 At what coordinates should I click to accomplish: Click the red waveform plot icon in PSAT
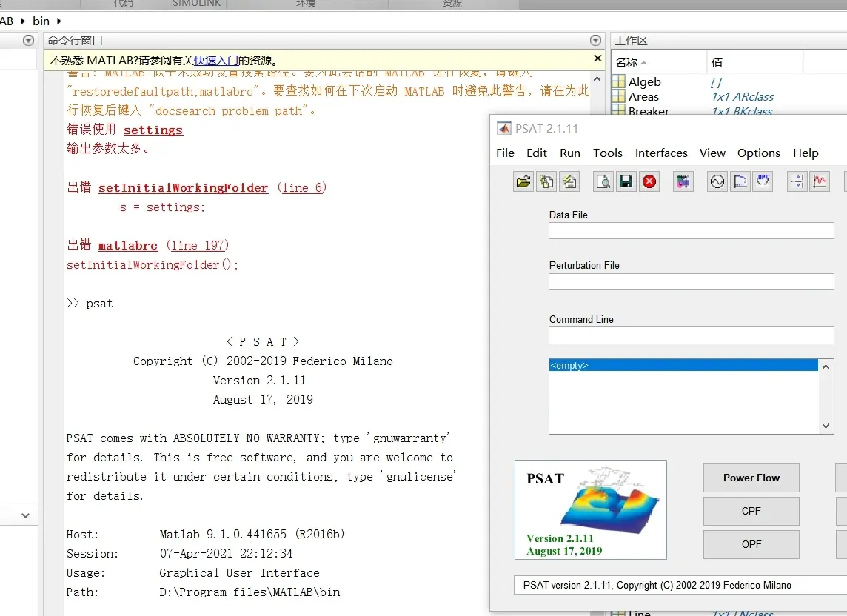coord(820,181)
